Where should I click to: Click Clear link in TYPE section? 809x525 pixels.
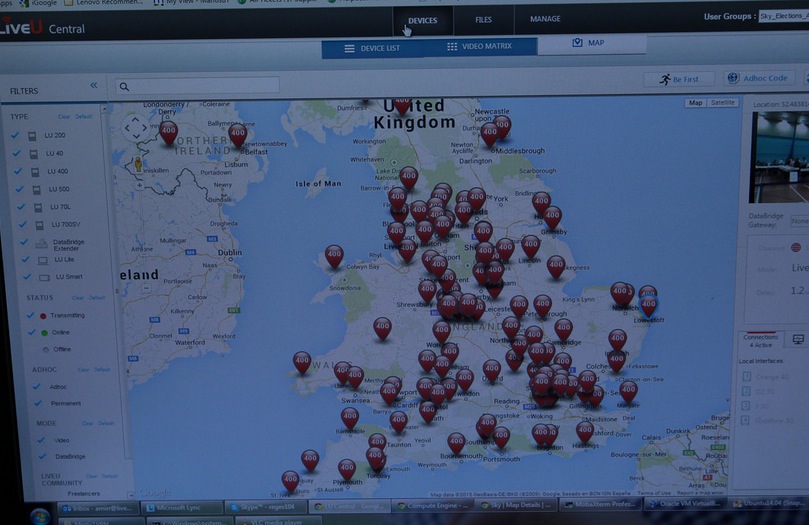64,117
